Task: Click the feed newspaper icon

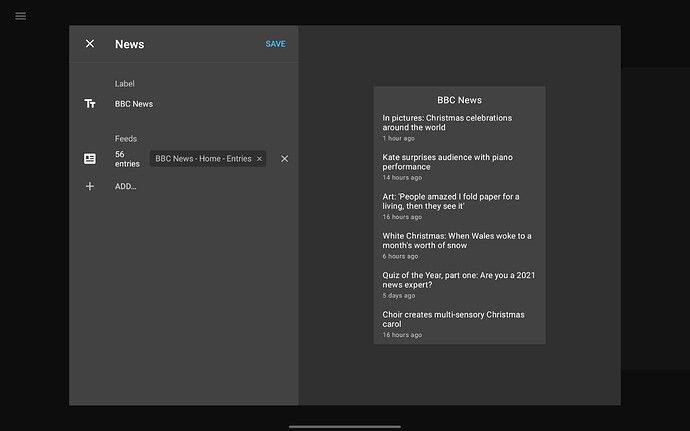Action: pos(90,158)
